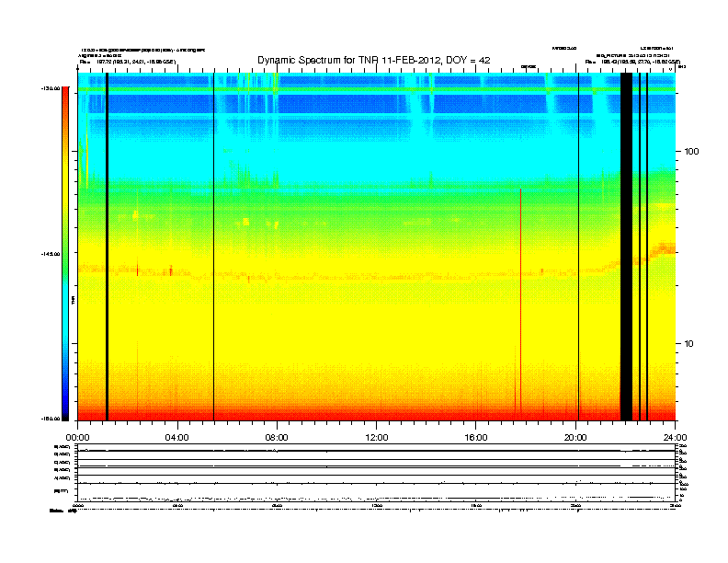Click the "04:00" time axis label
Screen dimensions: 728x563
pos(176,438)
